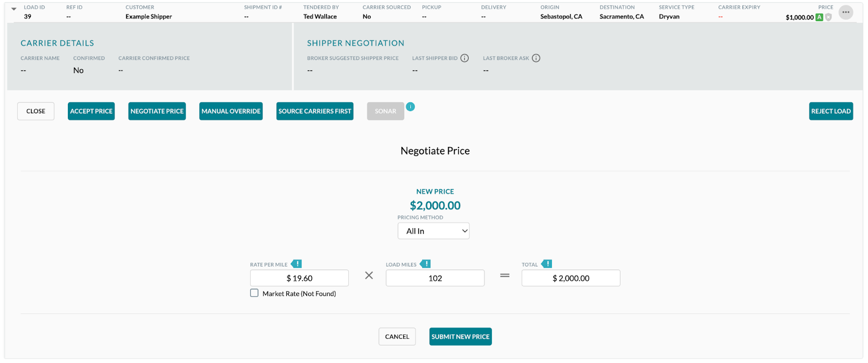Image resolution: width=868 pixels, height=363 pixels.
Task: Click the grey shield icon beside price
Action: click(x=828, y=17)
